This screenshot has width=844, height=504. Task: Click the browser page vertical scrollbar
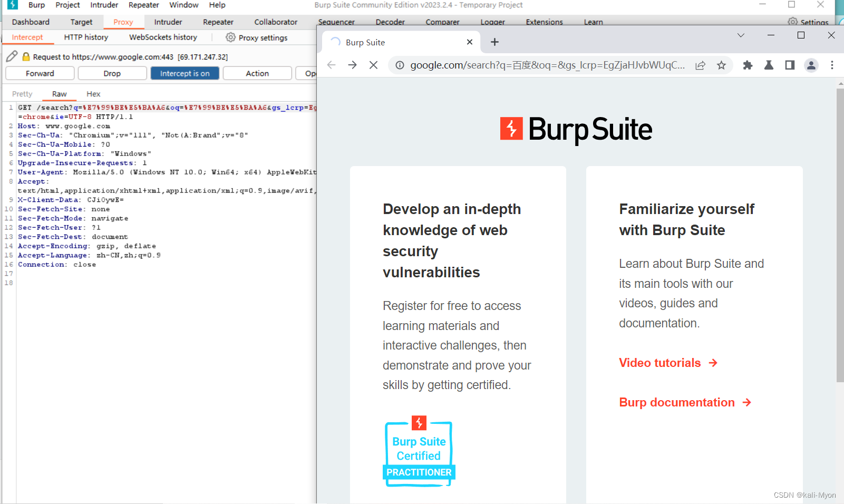pyautogui.click(x=840, y=235)
